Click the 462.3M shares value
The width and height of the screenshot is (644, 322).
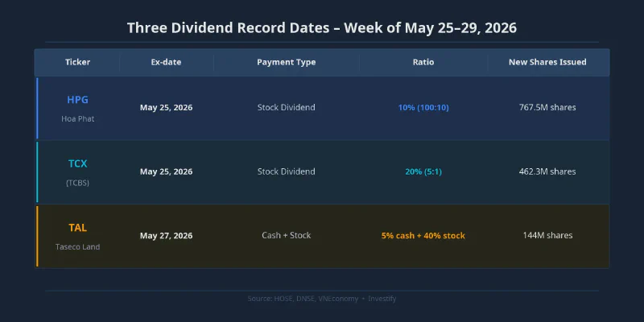pyautogui.click(x=547, y=171)
